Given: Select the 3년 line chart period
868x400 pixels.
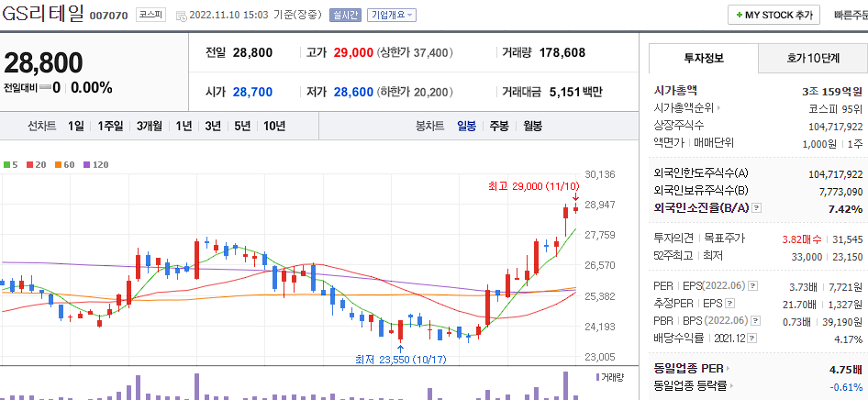Looking at the screenshot, I should (213, 126).
